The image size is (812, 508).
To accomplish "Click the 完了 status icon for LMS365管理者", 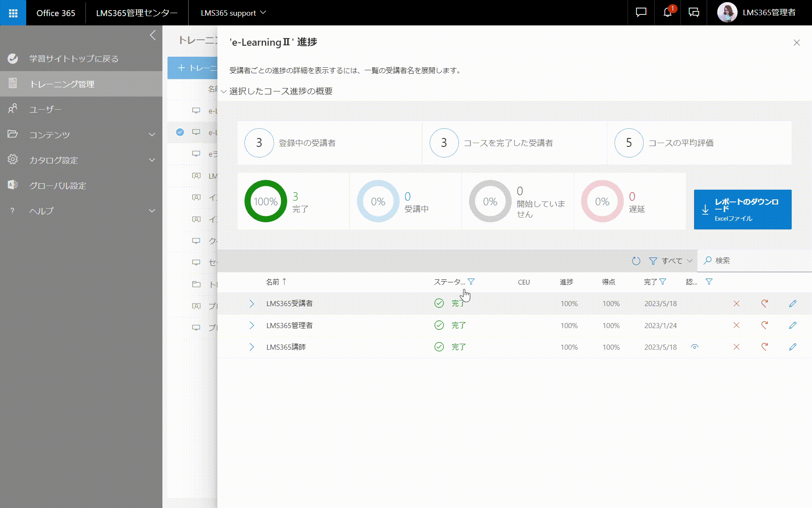I will (x=439, y=325).
